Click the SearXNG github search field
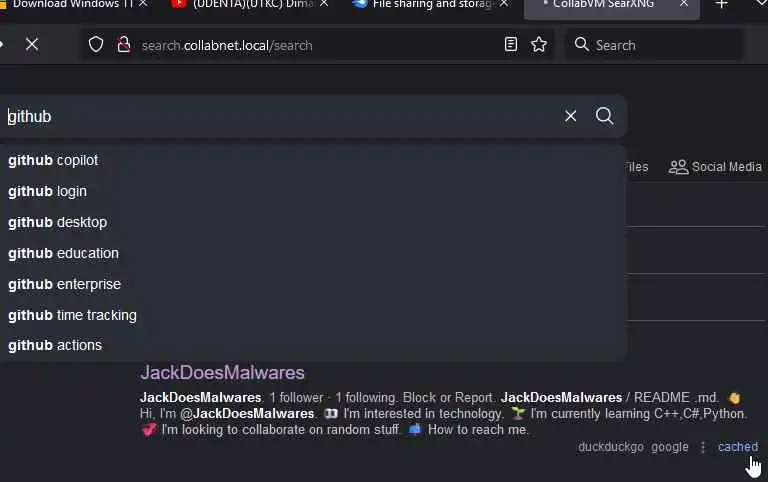This screenshot has height=482, width=768. [x=279, y=117]
